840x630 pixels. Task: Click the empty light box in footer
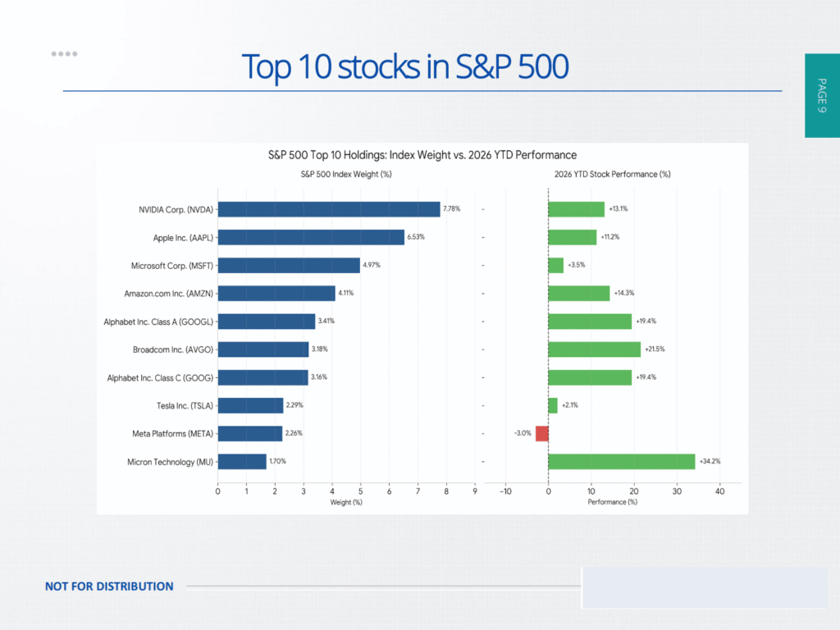(x=705, y=587)
